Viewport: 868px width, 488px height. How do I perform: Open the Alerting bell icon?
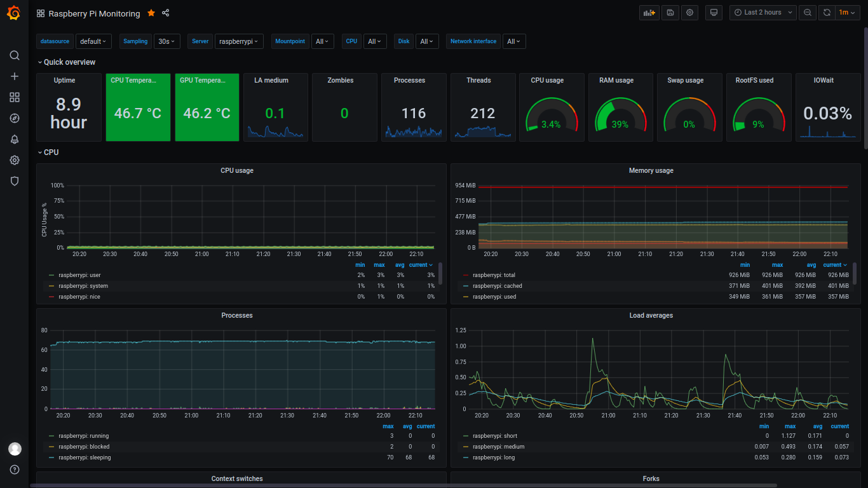15,139
